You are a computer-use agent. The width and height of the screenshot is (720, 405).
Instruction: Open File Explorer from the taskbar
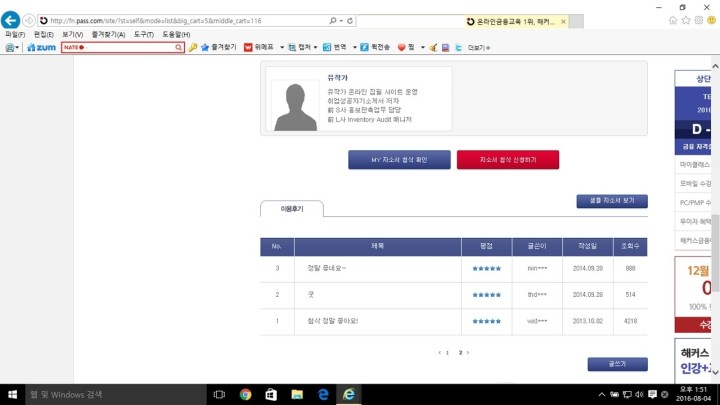click(x=297, y=394)
